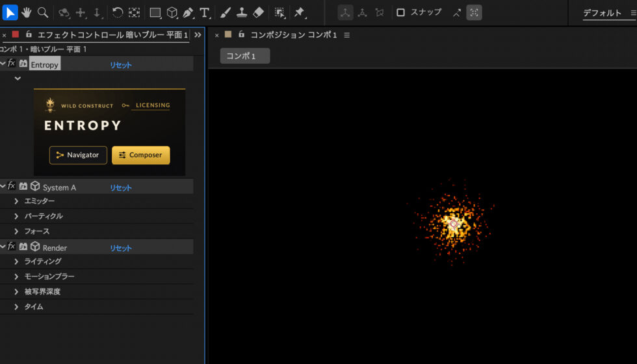Screen dimensions: 637x364
Task: Click the Composer button
Action: 141,155
